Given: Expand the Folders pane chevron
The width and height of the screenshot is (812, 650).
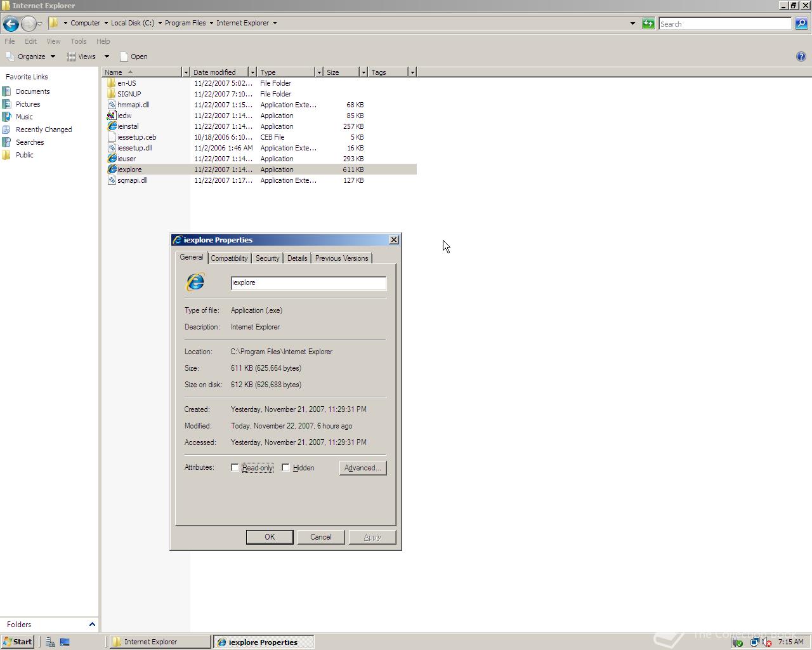Looking at the screenshot, I should 92,625.
